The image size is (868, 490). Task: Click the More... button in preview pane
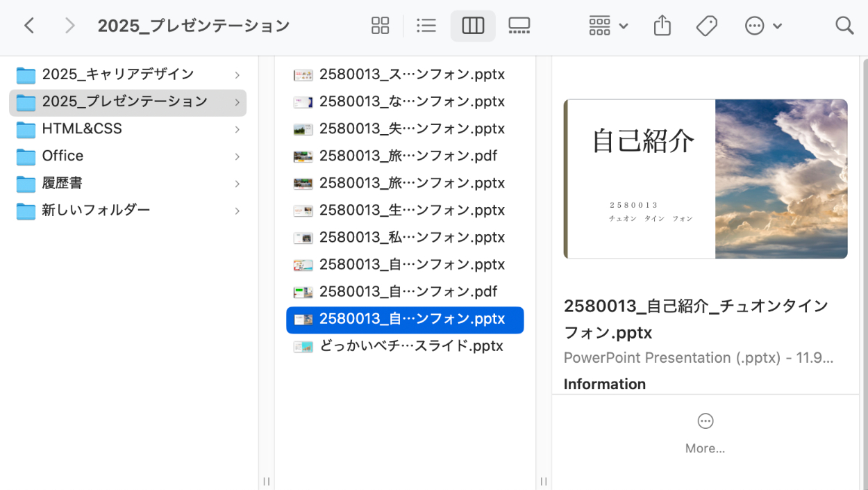point(705,434)
